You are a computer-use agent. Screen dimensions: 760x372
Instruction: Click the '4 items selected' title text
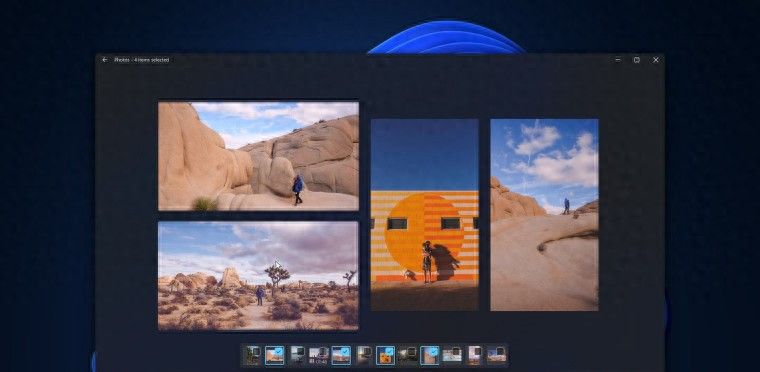click(x=152, y=60)
